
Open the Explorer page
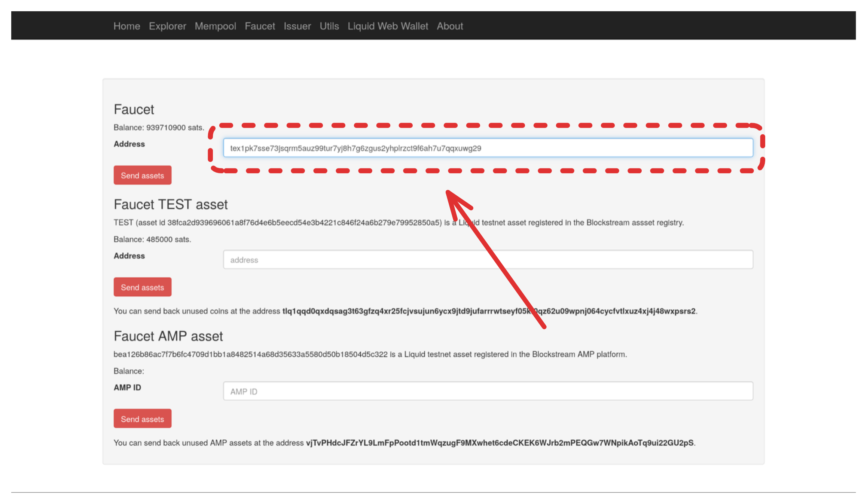click(167, 26)
